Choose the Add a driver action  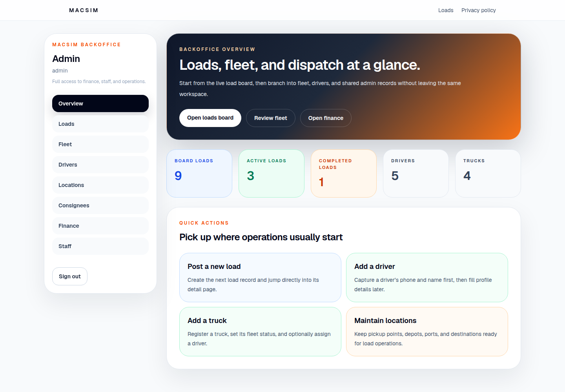pos(427,278)
